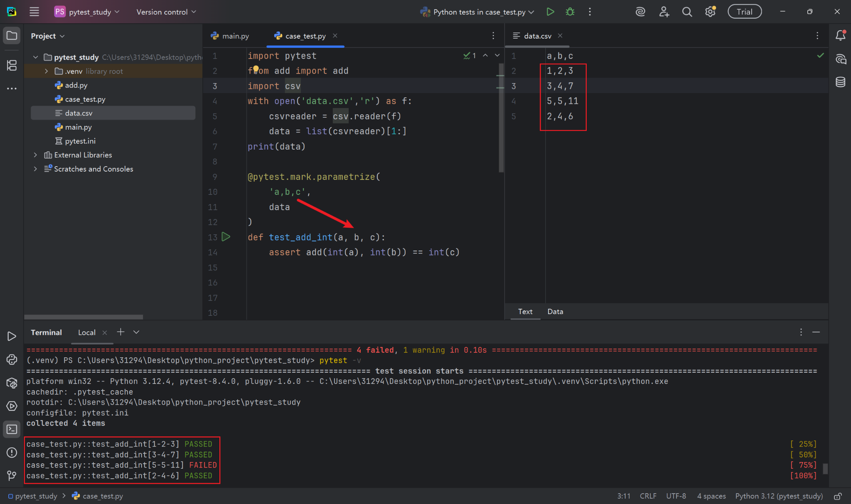Viewport: 851px width, 504px height.
Task: Open the Notifications bell icon
Action: pos(840,36)
